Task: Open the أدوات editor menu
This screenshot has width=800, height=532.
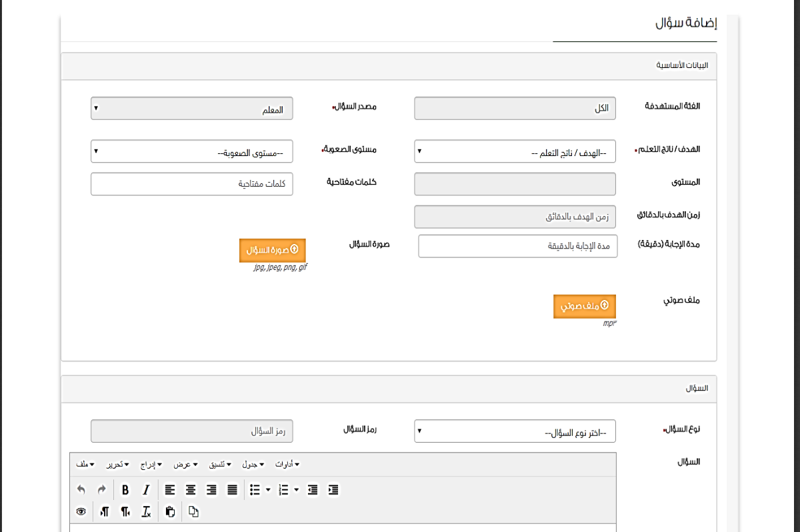Action: click(289, 464)
